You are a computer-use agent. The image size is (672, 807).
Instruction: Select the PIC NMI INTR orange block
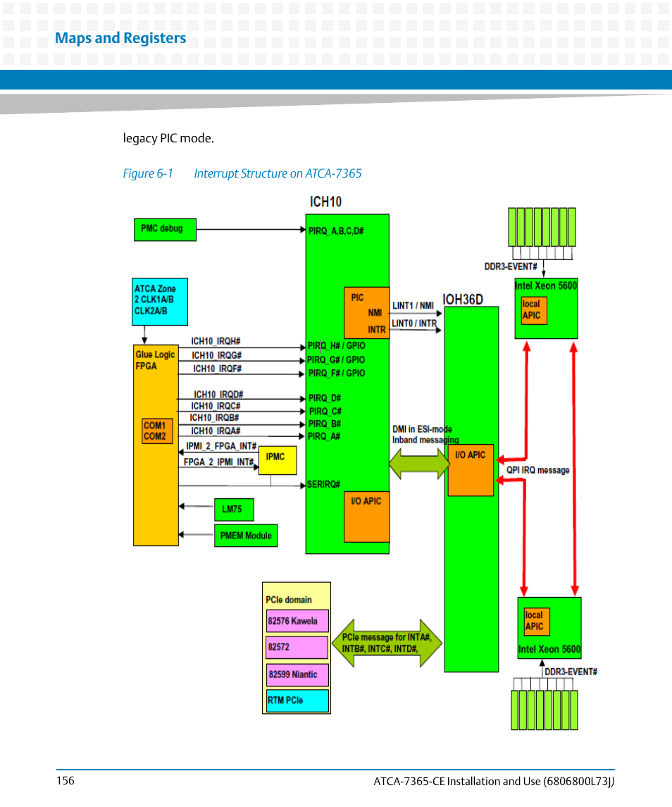(367, 313)
